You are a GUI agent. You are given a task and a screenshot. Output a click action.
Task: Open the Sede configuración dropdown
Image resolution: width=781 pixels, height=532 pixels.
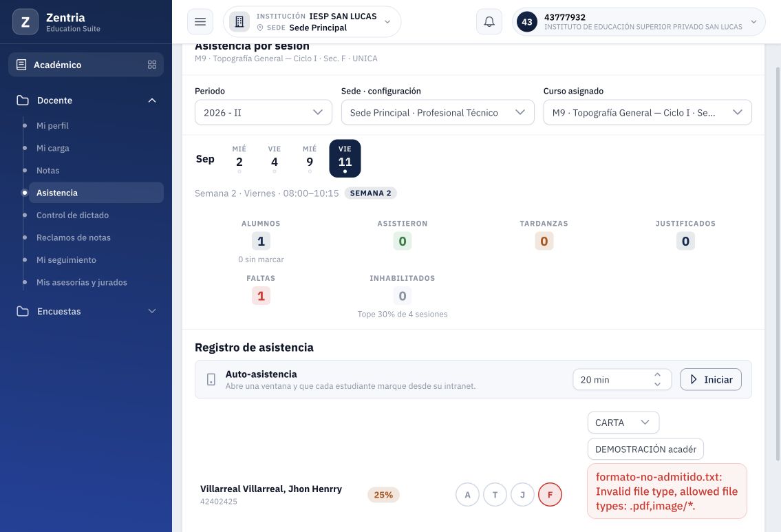click(x=438, y=113)
